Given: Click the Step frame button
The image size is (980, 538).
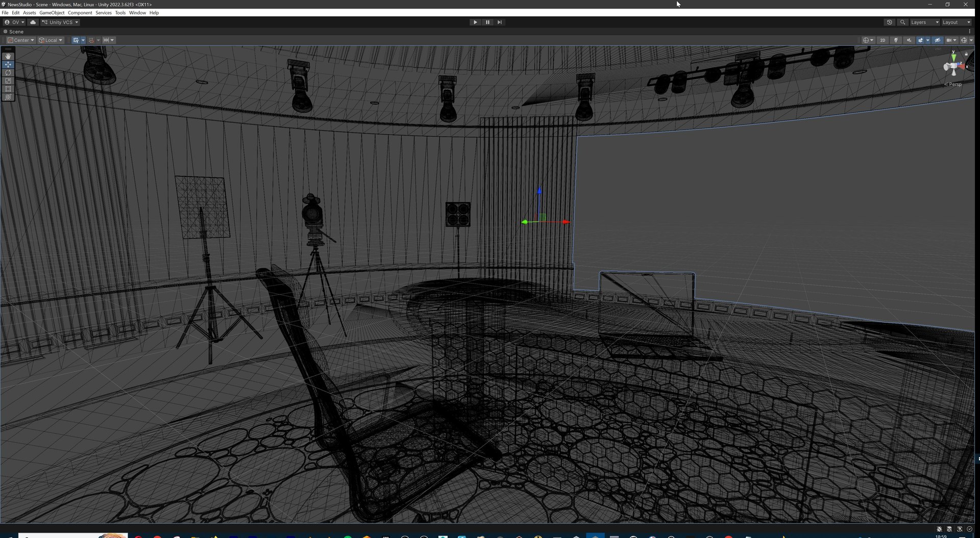Looking at the screenshot, I should [500, 22].
